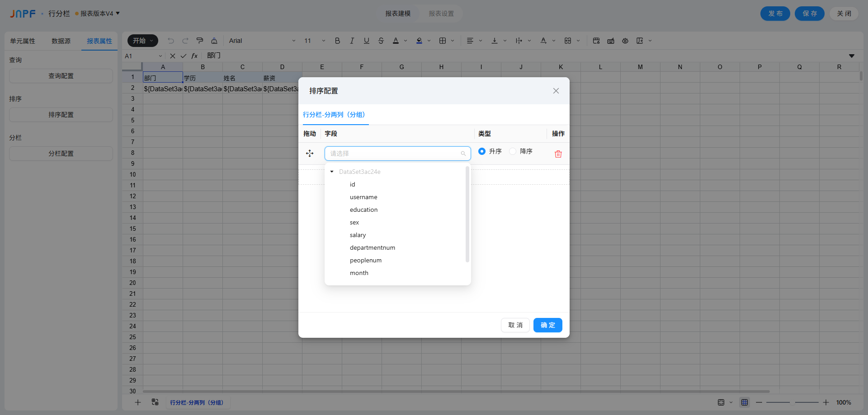The height and width of the screenshot is (415, 868).
Task: Click the drag handle icon in sort row
Action: click(310, 154)
